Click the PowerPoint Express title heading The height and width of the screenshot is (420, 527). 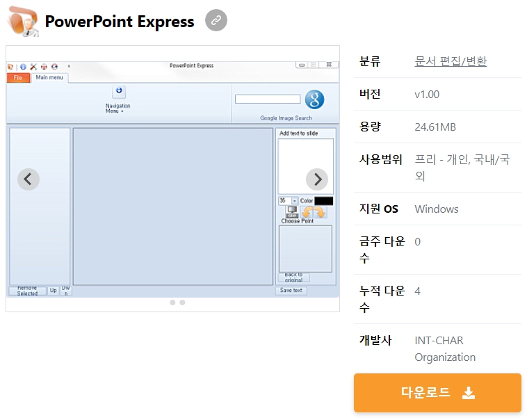point(120,22)
